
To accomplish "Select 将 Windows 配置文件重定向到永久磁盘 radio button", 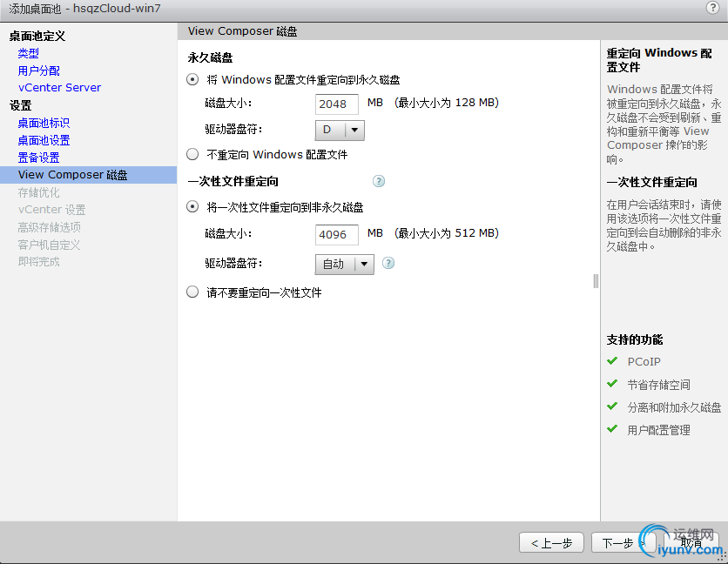I will [x=192, y=79].
